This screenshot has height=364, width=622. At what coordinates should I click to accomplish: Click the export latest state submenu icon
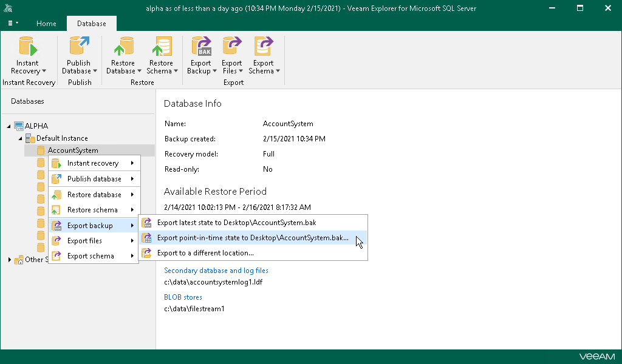coord(147,223)
